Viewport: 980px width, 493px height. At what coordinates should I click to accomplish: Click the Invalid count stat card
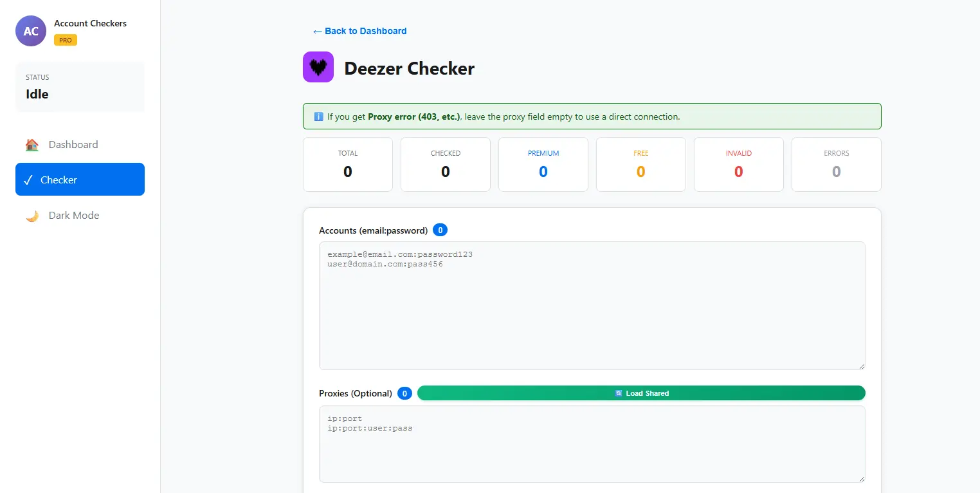click(x=739, y=164)
